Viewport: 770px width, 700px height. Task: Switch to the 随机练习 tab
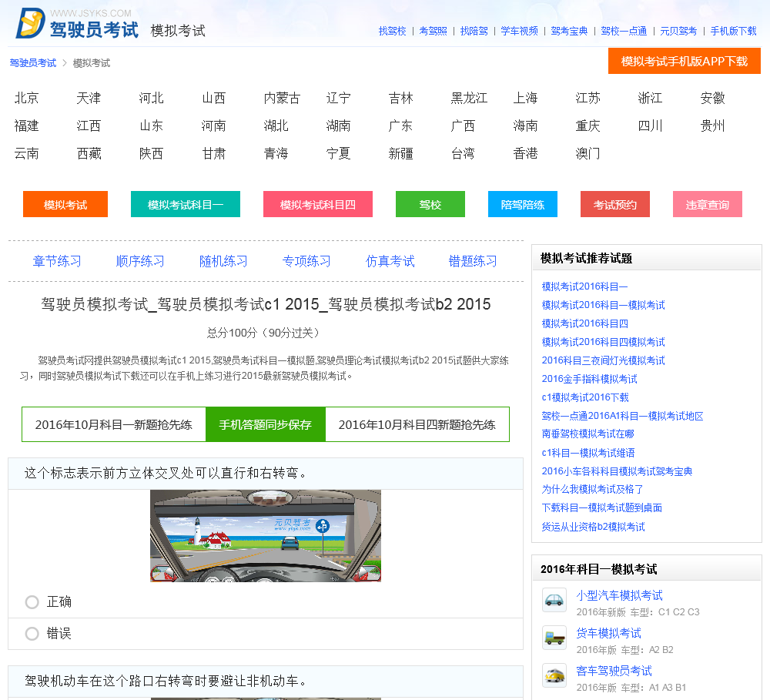(223, 261)
